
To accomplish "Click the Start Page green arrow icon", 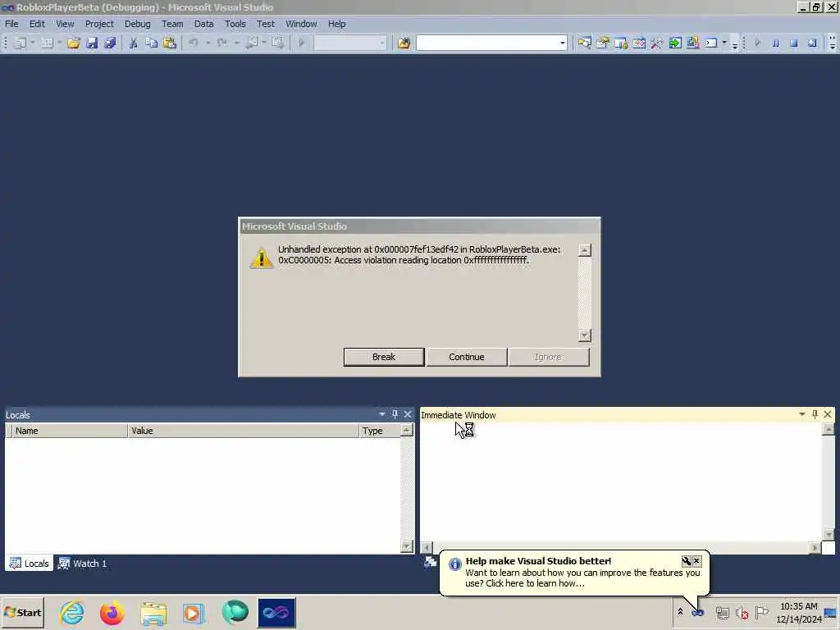I will pos(675,43).
